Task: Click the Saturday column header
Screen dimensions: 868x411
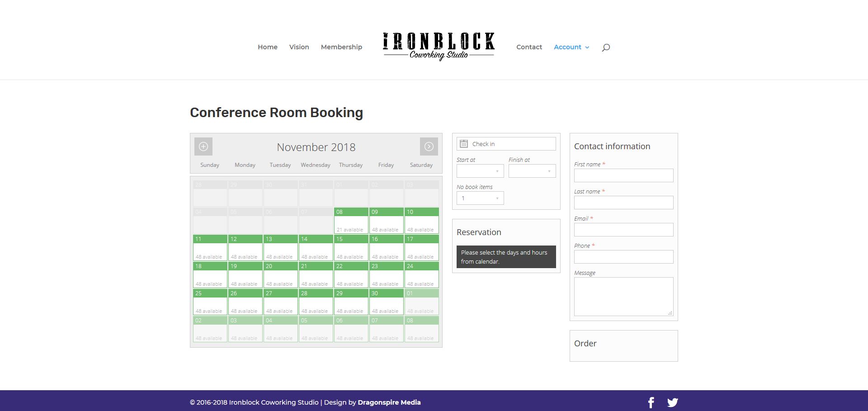Action: click(x=421, y=165)
